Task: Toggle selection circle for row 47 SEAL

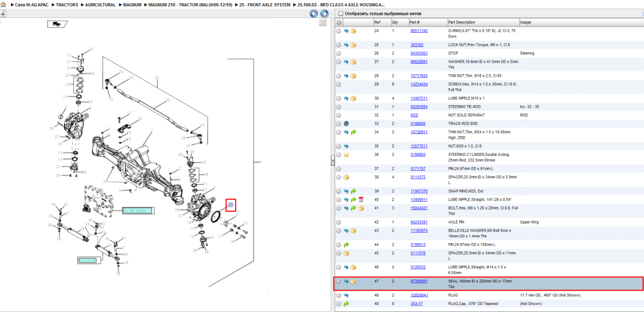Action: [x=339, y=282]
